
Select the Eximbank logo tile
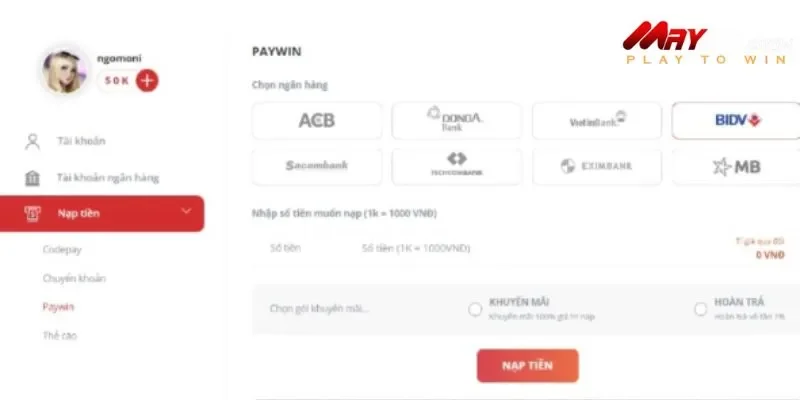tap(596, 166)
